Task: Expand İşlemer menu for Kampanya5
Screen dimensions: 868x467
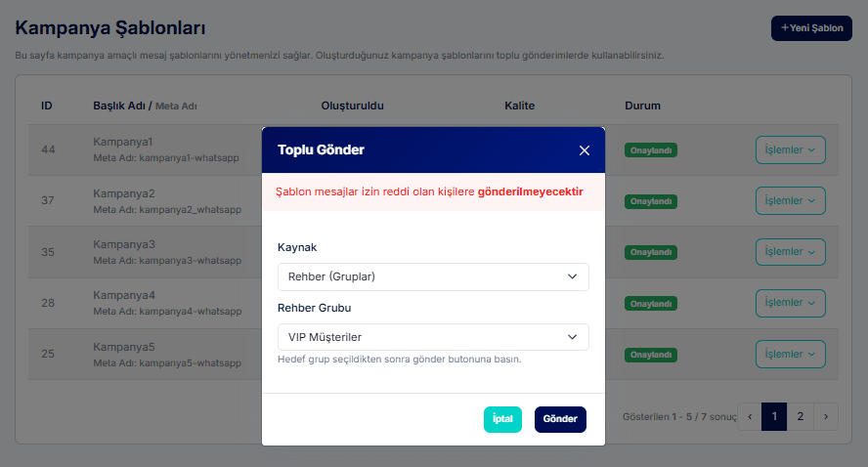Action: [x=790, y=354]
